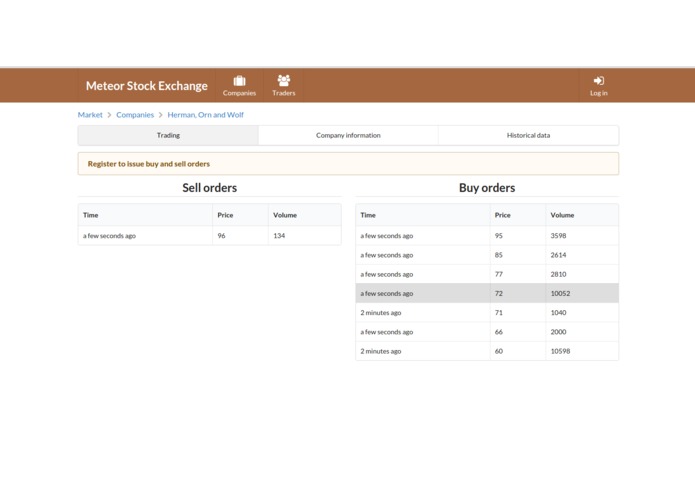Open Herman, Orn and Wolf breadcrumb
The height and width of the screenshot is (494, 695).
tap(205, 115)
